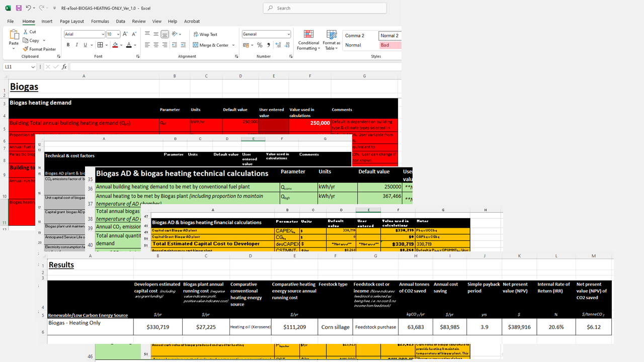Open the General number format dropdown
Image resolution: width=644 pixels, height=362 pixels.
coord(288,34)
